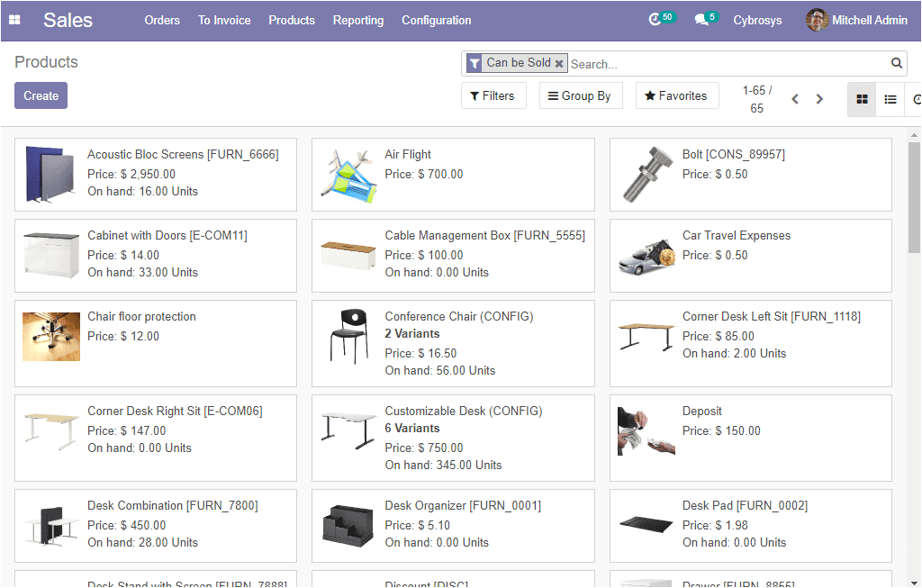Viewport: 922px width, 588px height.
Task: Click '6 Variants' on Customizable Desk
Action: click(x=412, y=428)
